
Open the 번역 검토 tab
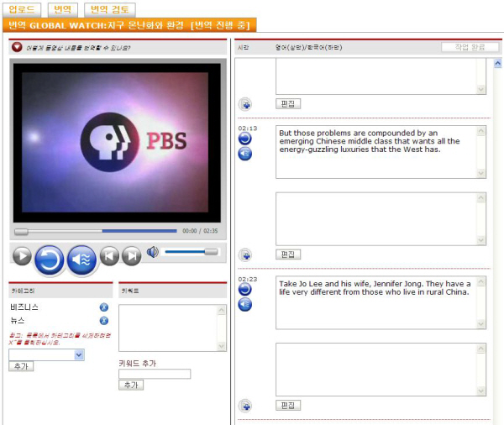point(109,9)
